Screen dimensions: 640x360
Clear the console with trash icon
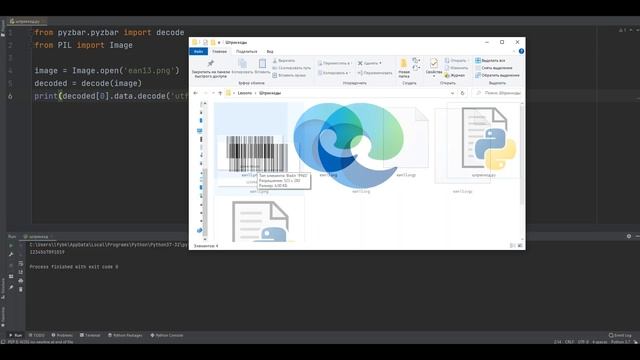click(x=21, y=289)
